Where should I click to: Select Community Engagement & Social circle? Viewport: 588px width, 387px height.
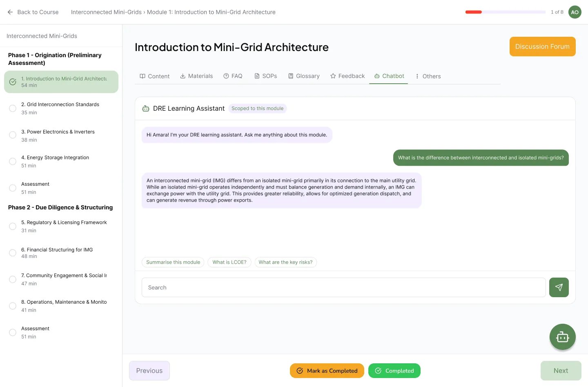pos(13,279)
